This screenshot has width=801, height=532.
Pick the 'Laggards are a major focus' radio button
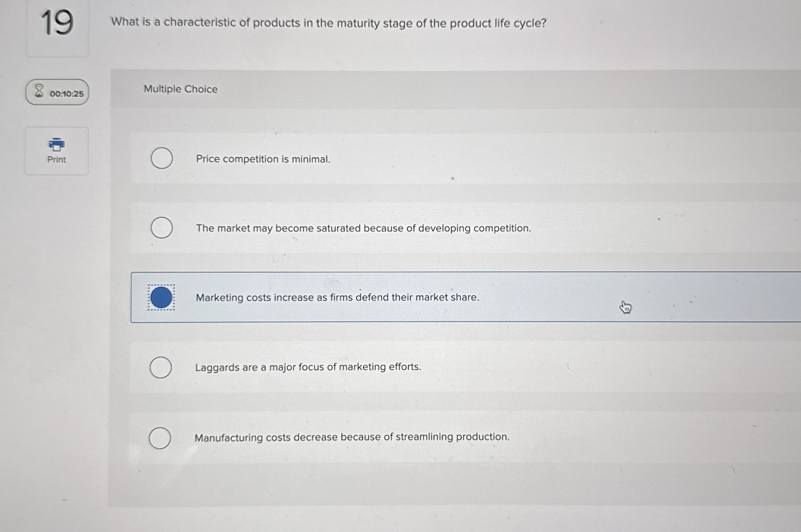pyautogui.click(x=160, y=367)
